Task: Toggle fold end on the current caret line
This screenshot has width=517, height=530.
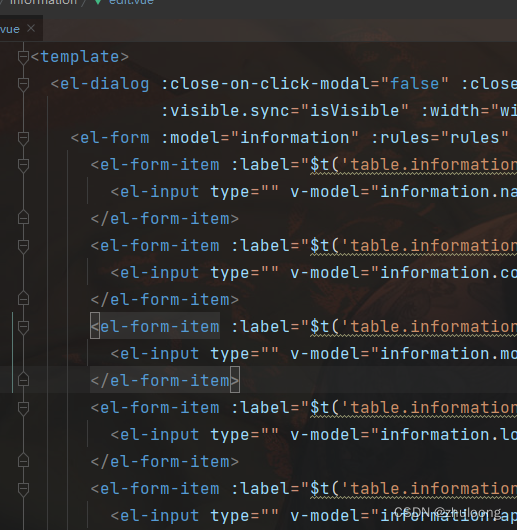Action: 23,380
